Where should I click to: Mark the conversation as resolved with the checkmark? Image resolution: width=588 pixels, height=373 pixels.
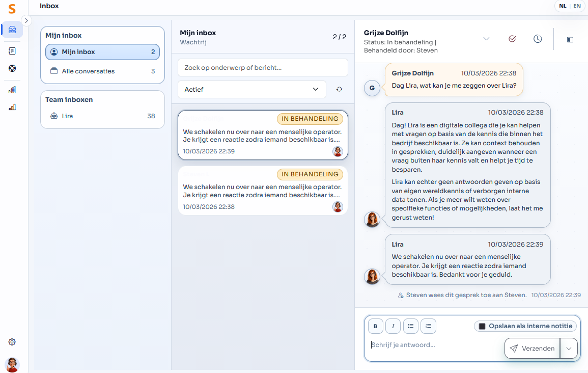coord(512,39)
